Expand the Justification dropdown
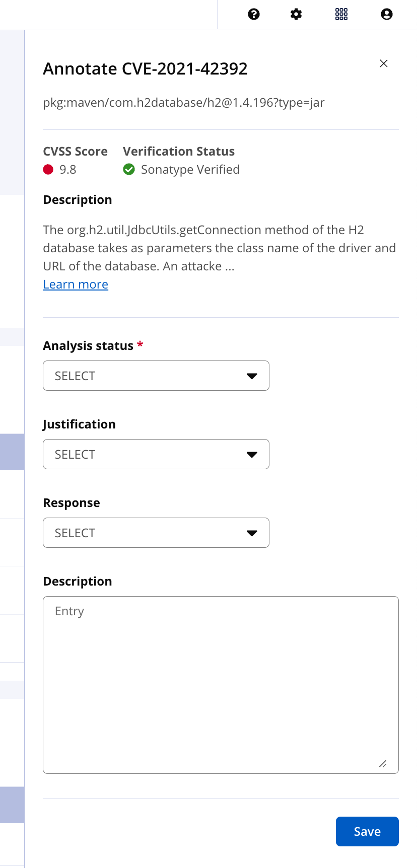The height and width of the screenshot is (868, 417). coord(156,454)
